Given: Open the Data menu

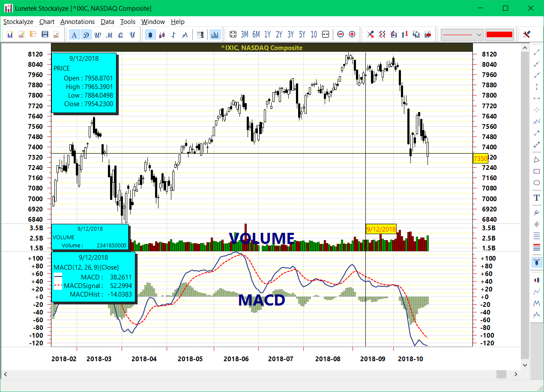Looking at the screenshot, I should click(x=107, y=22).
